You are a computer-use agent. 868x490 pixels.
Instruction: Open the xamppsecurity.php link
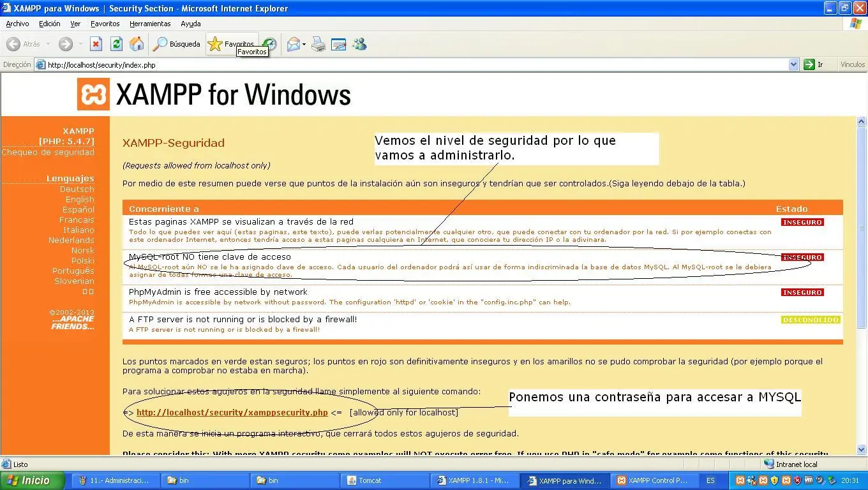click(232, 413)
